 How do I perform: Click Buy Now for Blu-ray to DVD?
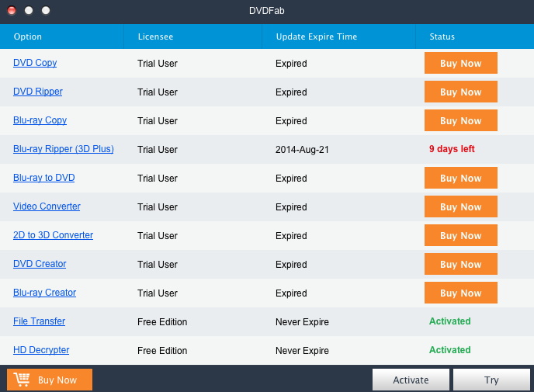[461, 178]
